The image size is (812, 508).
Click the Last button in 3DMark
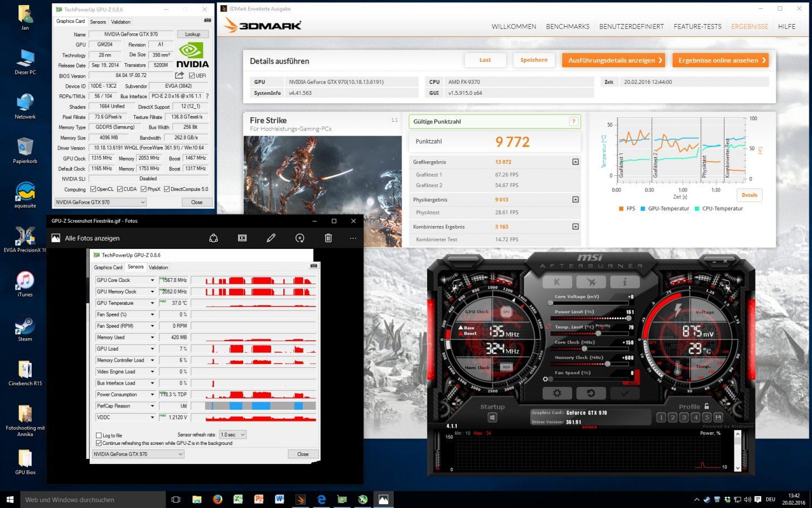coord(485,60)
